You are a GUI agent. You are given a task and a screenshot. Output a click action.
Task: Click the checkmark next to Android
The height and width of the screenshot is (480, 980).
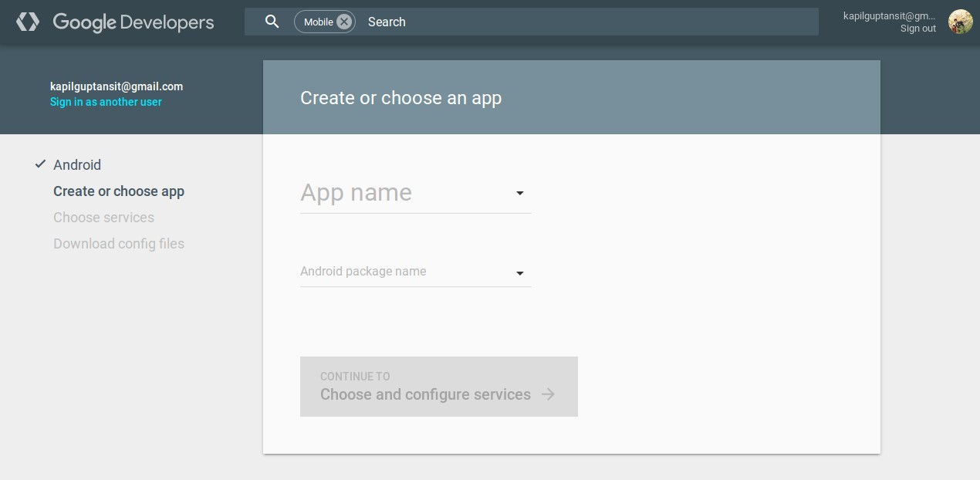click(40, 164)
